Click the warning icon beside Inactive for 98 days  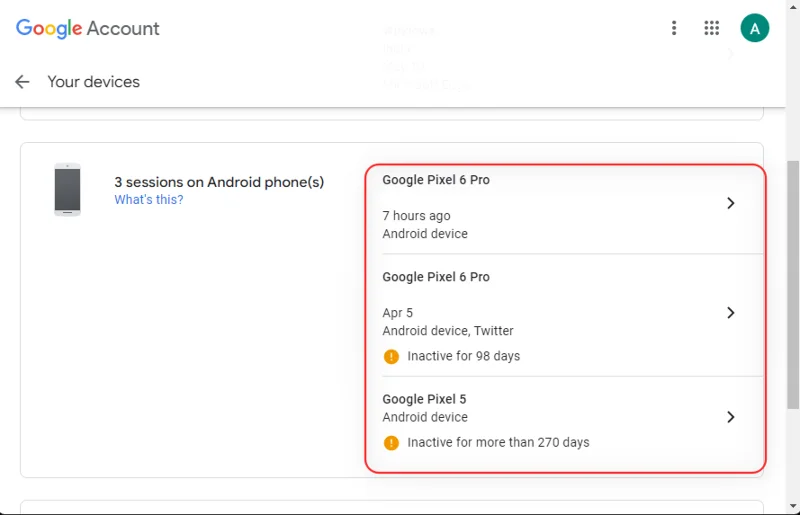391,356
